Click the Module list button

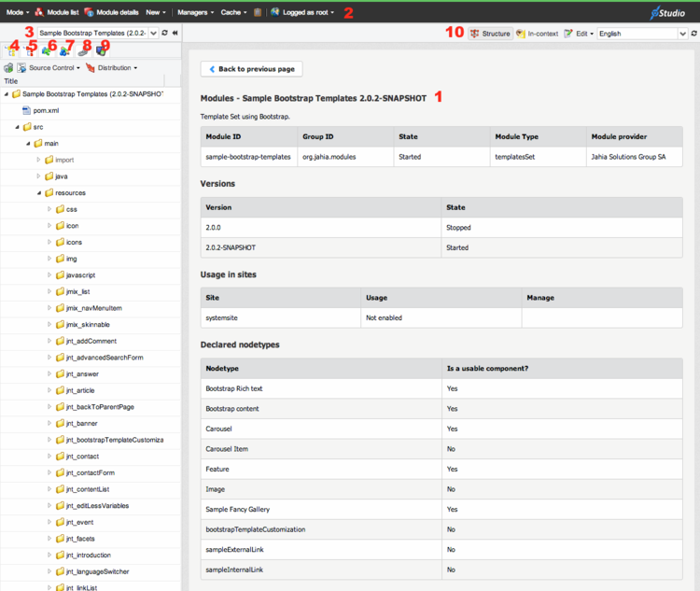pyautogui.click(x=57, y=12)
